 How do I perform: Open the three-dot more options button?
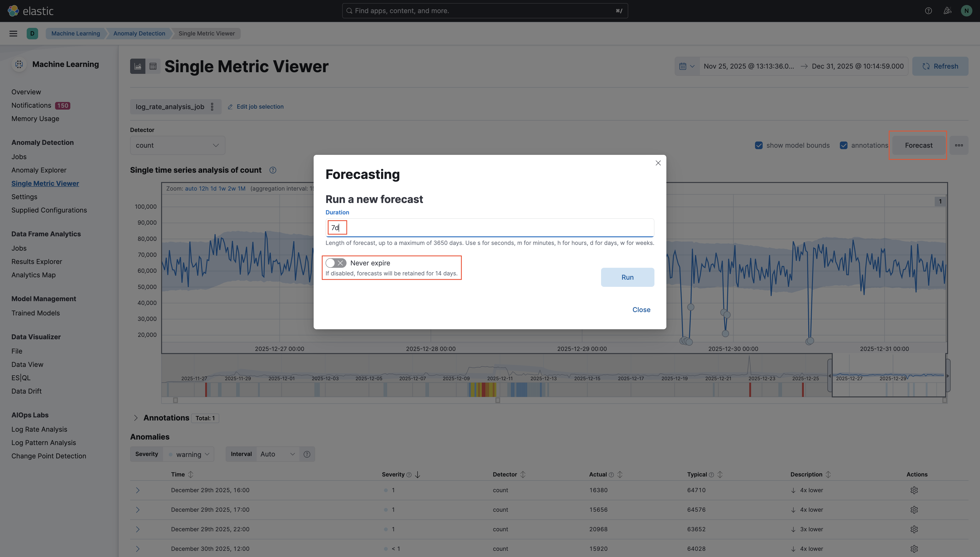point(959,145)
